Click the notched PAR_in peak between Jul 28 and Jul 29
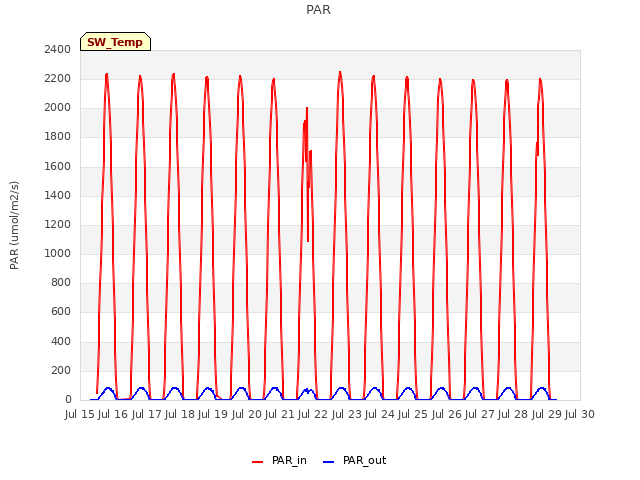The width and height of the screenshot is (640, 480). tap(540, 80)
